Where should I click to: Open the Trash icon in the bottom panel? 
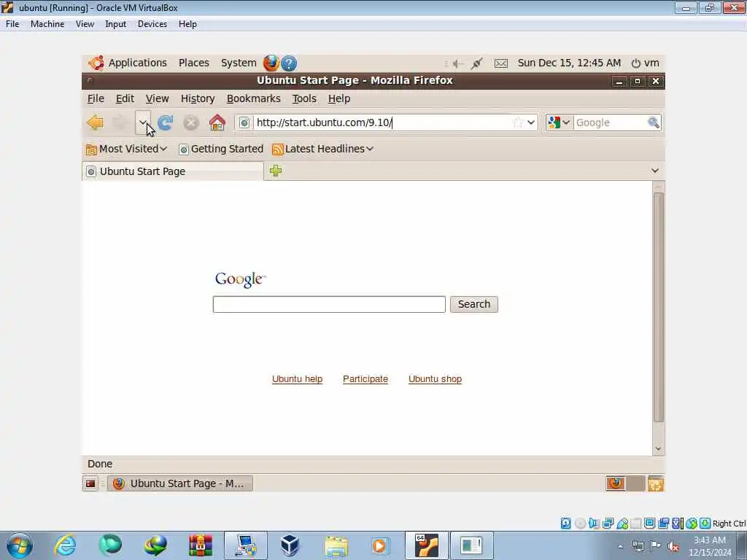pyautogui.click(x=656, y=484)
